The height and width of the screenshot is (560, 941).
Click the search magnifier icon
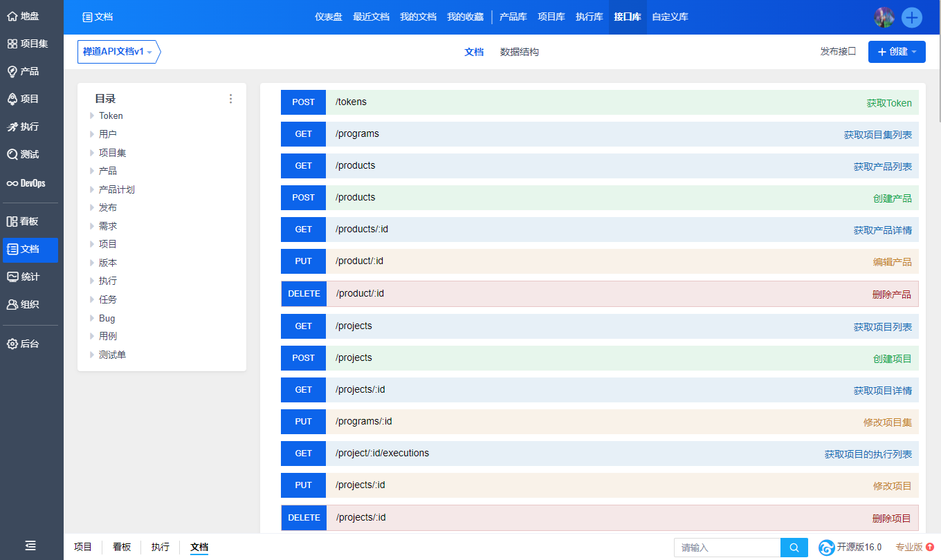(x=794, y=547)
